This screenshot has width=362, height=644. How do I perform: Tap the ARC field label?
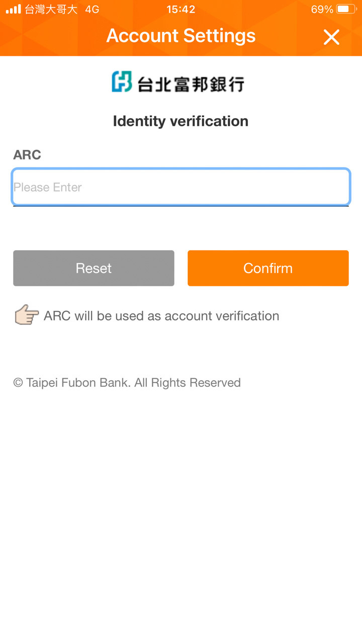point(27,155)
